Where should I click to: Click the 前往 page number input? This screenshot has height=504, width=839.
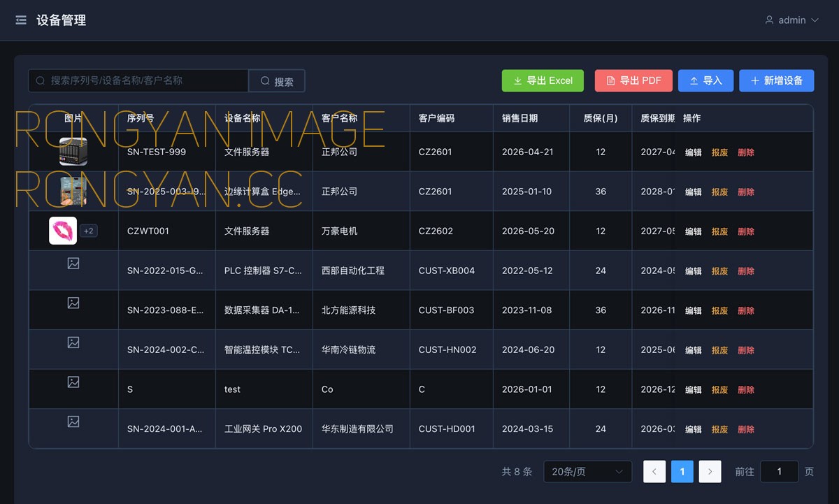pos(779,472)
